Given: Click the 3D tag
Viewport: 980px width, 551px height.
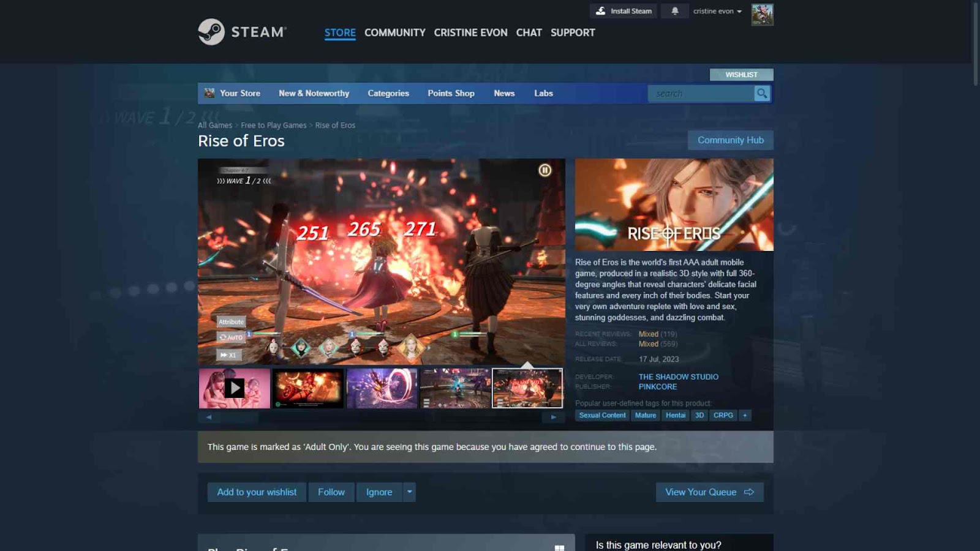Looking at the screenshot, I should click(699, 415).
